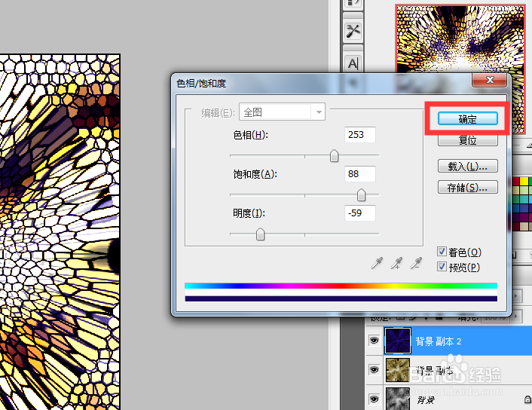Open the 载入(L)... load dialog
The image size is (532, 410).
pyautogui.click(x=467, y=167)
